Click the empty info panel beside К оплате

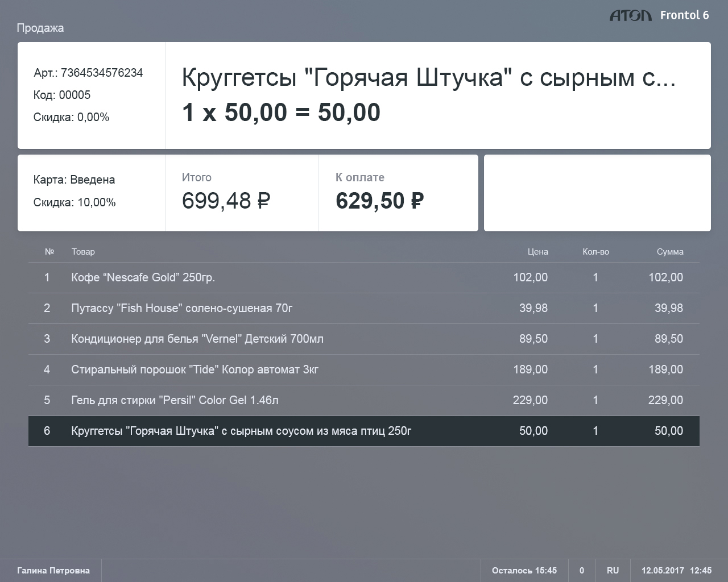coord(597,193)
